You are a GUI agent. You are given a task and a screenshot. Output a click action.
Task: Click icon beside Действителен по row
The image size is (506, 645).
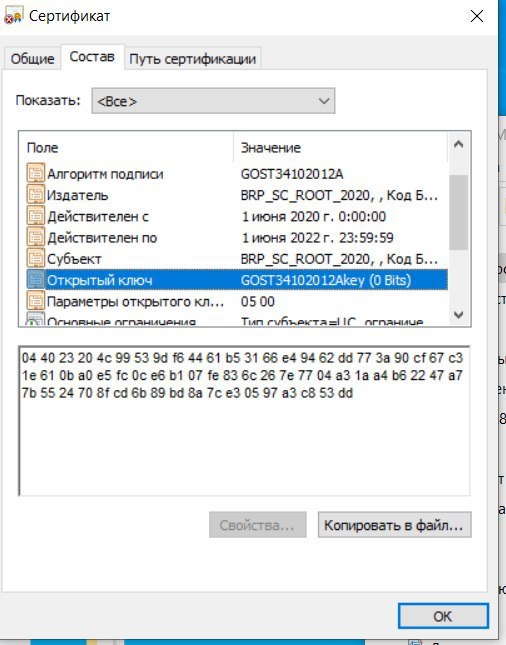click(x=35, y=237)
